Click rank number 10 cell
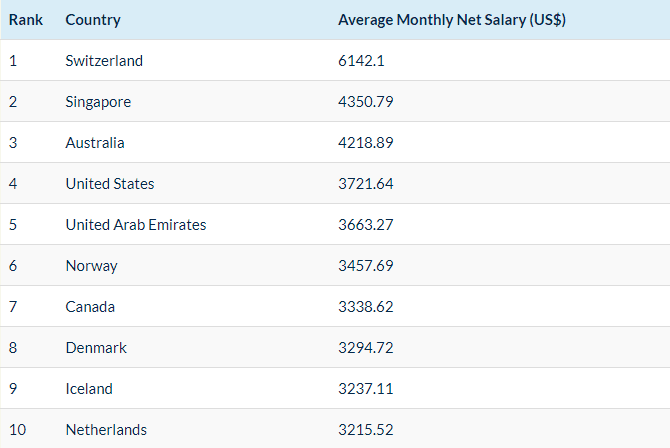Screen dimensions: 670x448 tap(17, 430)
